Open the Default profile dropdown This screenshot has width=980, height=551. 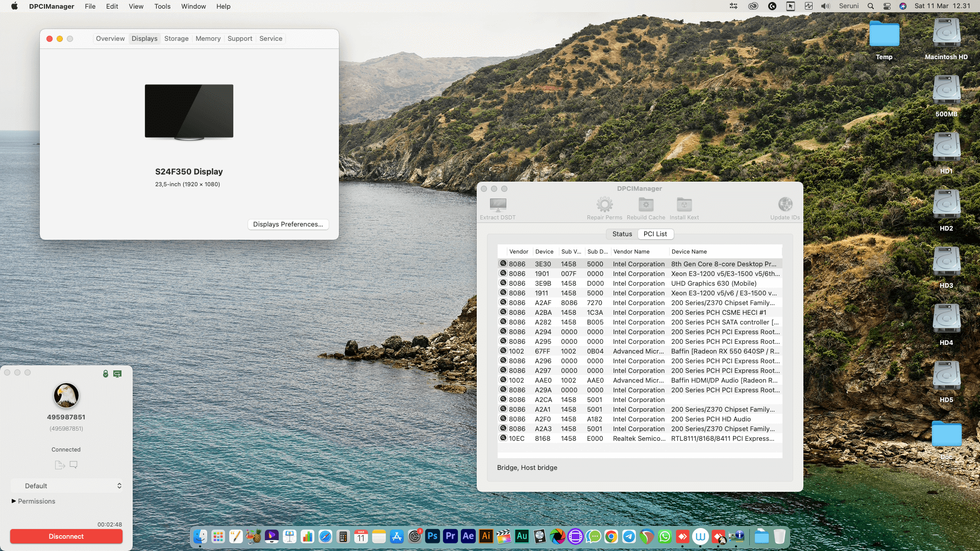pyautogui.click(x=66, y=486)
